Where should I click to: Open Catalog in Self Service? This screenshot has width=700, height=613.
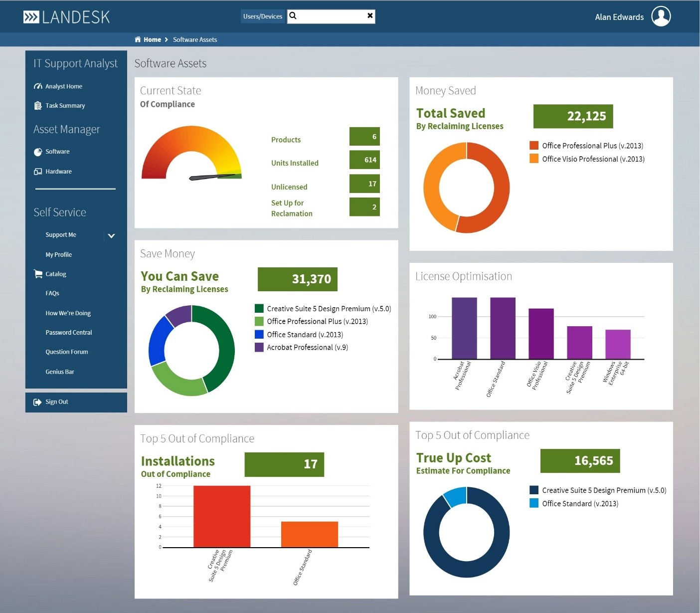[x=56, y=274]
